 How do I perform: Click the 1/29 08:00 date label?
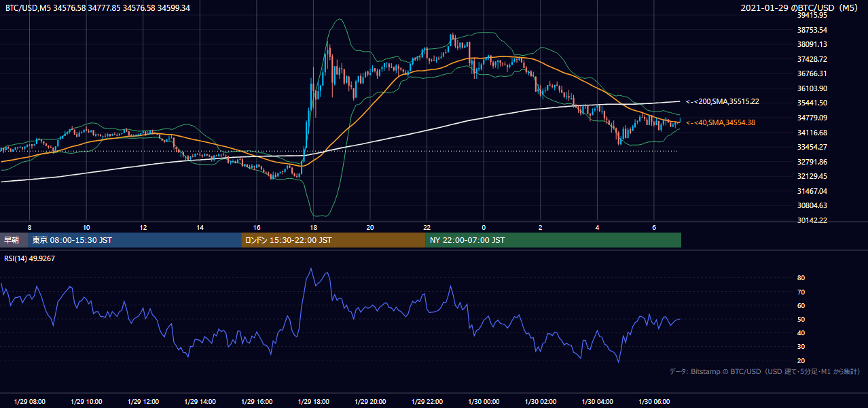[29, 401]
